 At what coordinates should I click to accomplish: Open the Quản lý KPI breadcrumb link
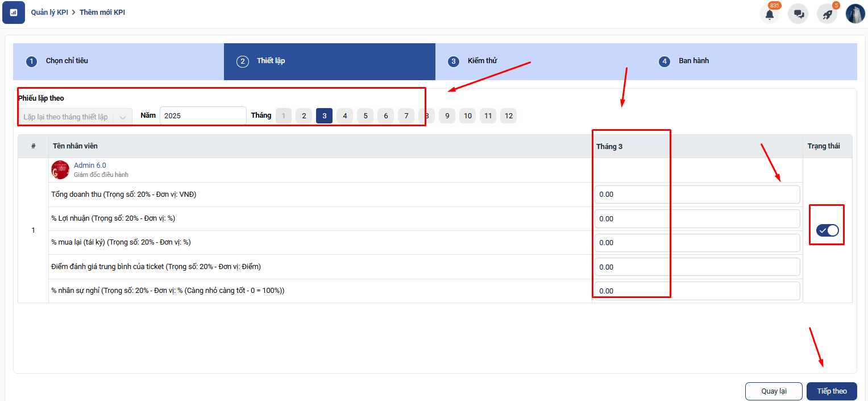[49, 12]
